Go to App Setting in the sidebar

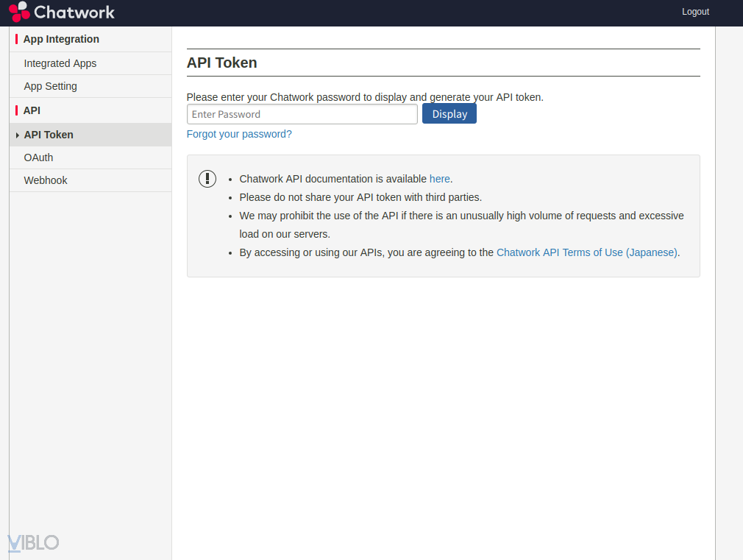[50, 86]
